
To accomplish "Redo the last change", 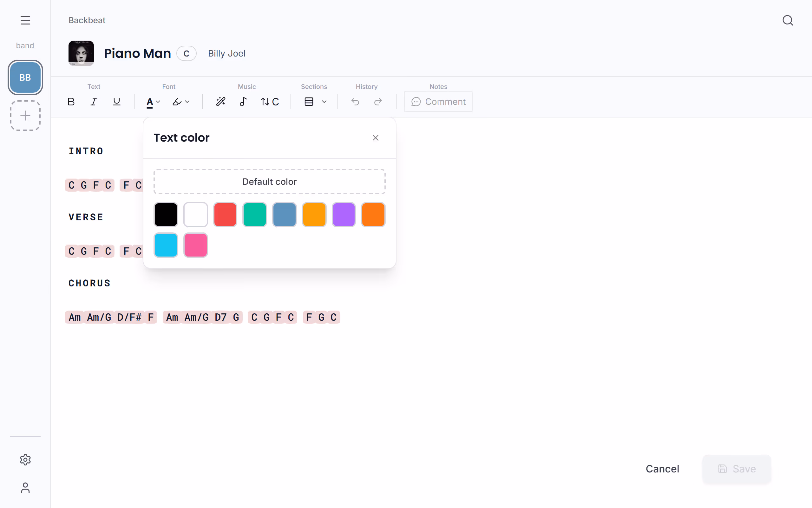I will tap(378, 102).
